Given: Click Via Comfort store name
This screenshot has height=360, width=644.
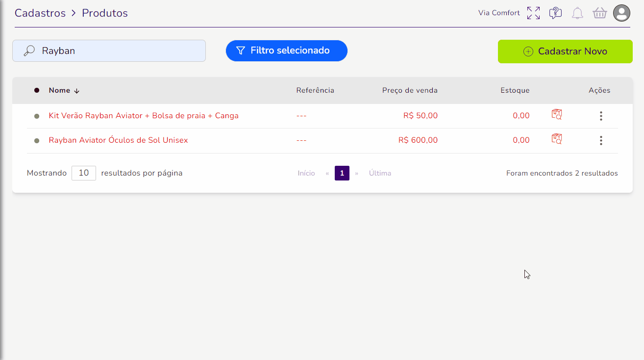Looking at the screenshot, I should click(x=499, y=13).
